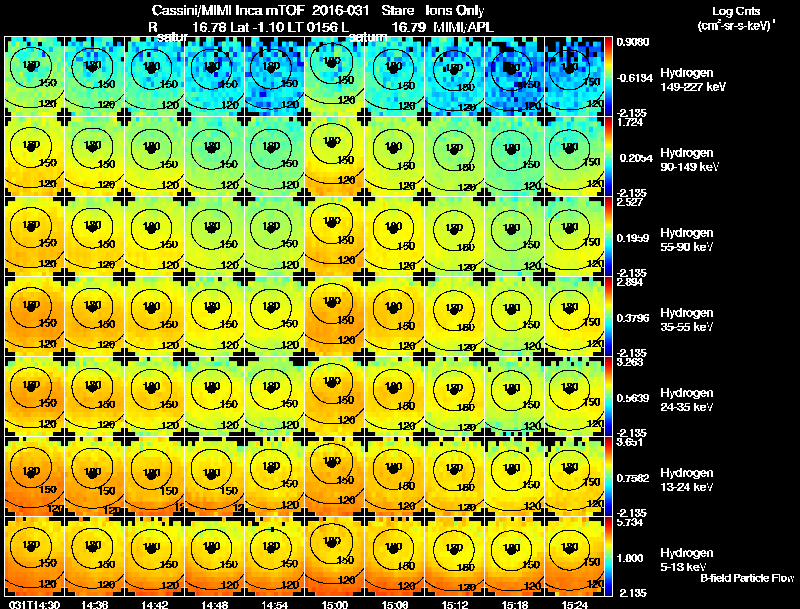Viewport: 800px width, 609px height.
Task: Click the Hydrogen 13-24 keV label
Action: [x=687, y=480]
